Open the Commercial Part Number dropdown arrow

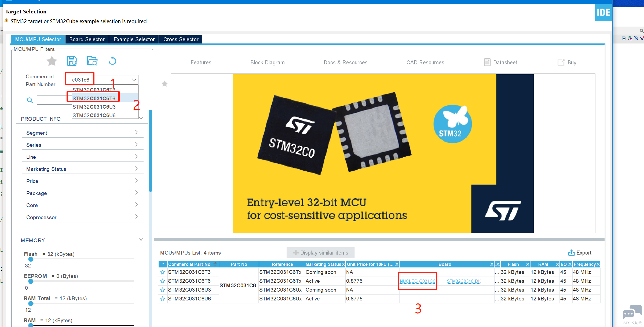134,80
